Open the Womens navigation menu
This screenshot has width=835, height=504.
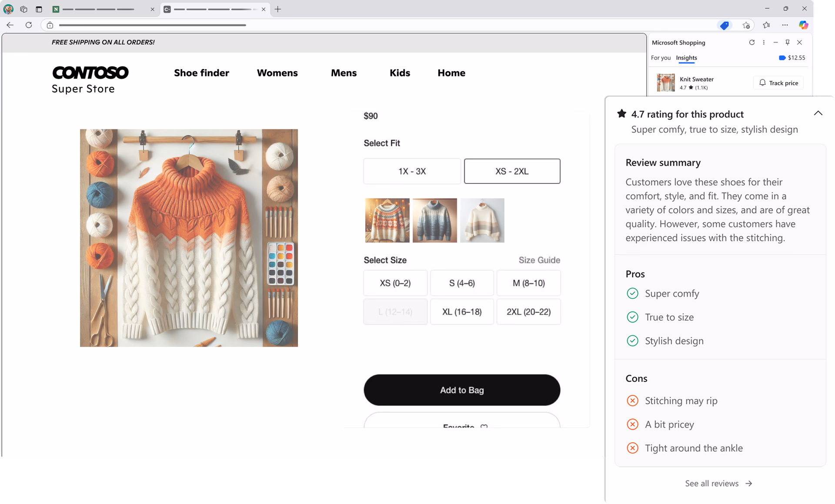277,73
